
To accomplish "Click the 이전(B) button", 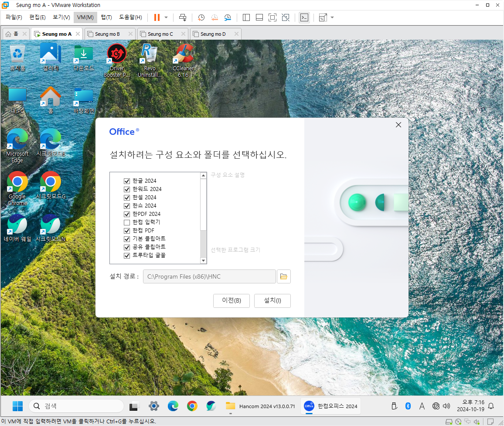I will click(x=232, y=300).
